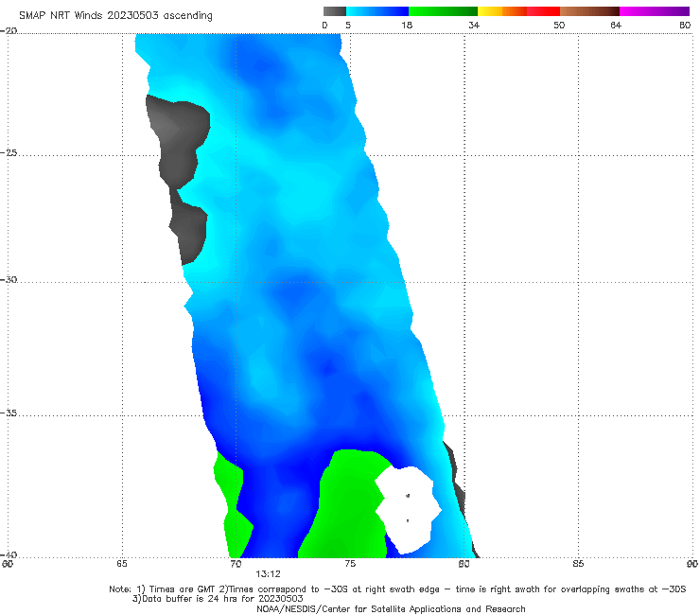Click the colorbar label '34'
The height and width of the screenshot is (615, 700).
pyautogui.click(x=474, y=26)
